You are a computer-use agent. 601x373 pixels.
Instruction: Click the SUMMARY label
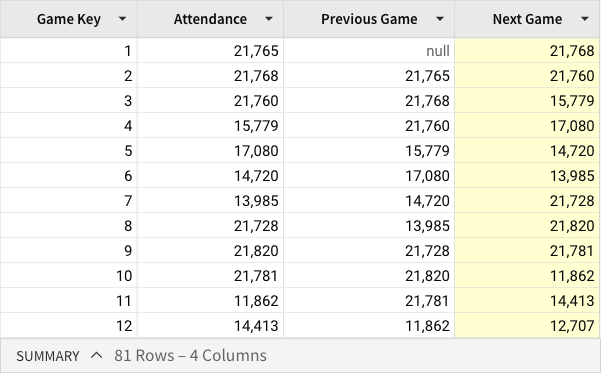tap(48, 356)
